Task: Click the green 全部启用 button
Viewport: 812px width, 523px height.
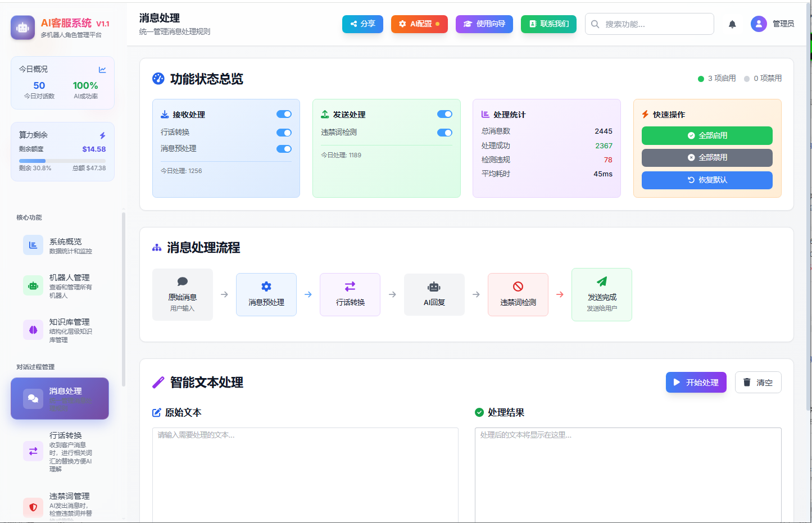Action: pyautogui.click(x=707, y=135)
